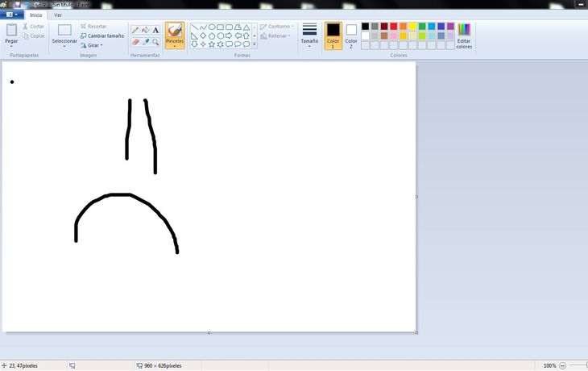Choose the Curve shape
The image size is (588, 371).
(x=203, y=27)
